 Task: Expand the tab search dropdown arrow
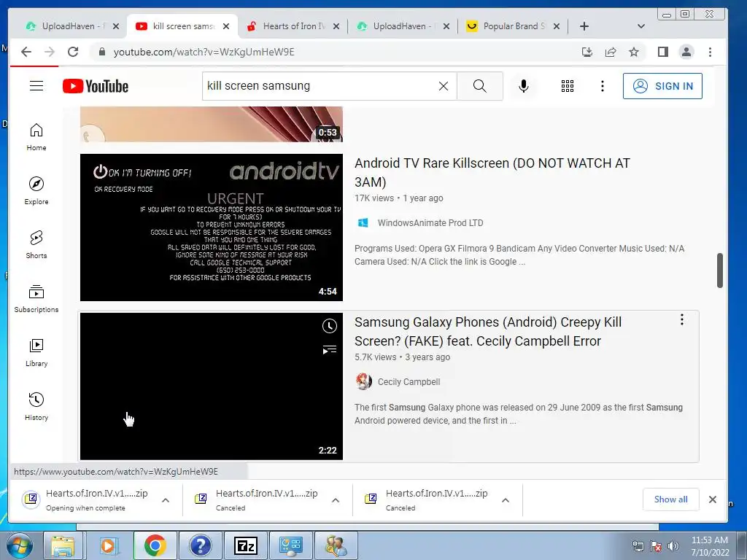[640, 26]
